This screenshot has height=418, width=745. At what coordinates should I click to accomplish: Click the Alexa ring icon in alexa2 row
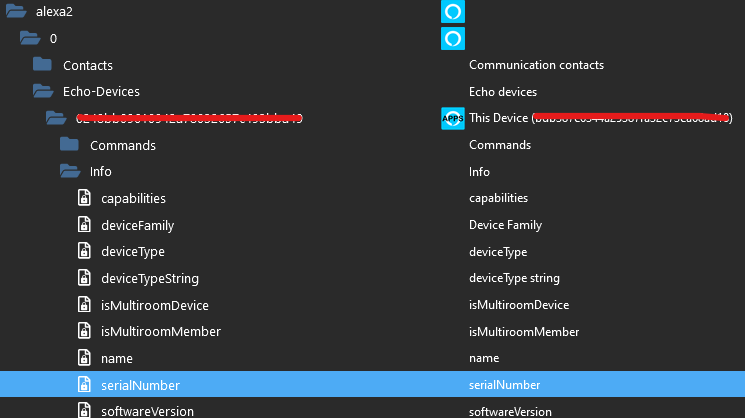click(x=453, y=11)
